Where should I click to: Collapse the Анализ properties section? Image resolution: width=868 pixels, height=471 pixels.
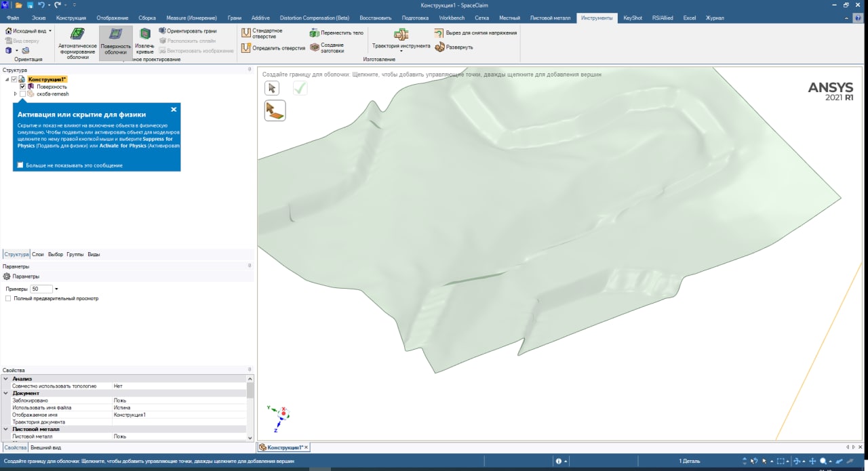(5, 379)
